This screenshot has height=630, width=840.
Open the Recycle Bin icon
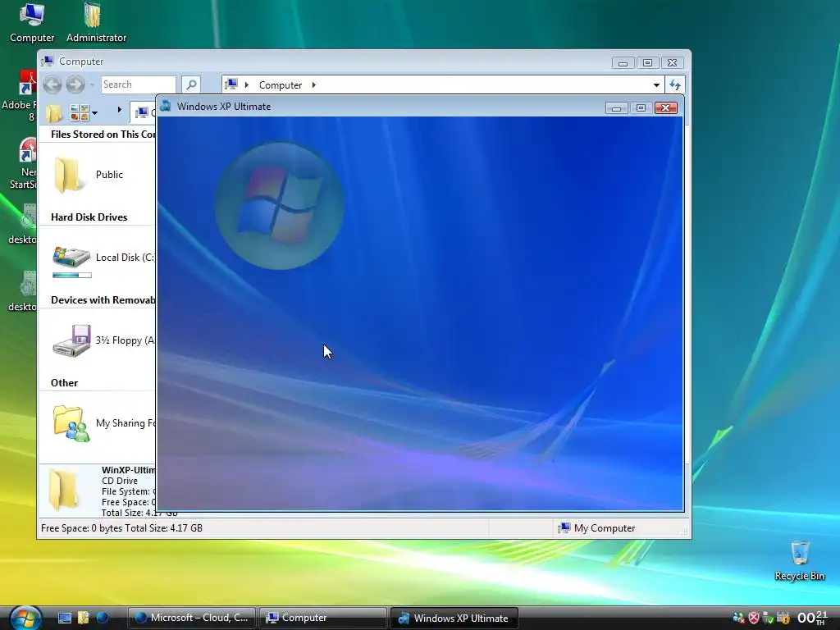point(799,560)
